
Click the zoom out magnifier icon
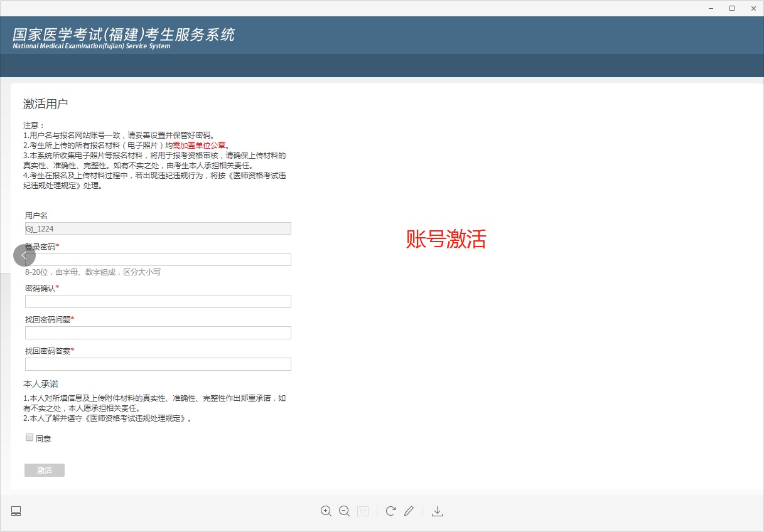point(344,511)
